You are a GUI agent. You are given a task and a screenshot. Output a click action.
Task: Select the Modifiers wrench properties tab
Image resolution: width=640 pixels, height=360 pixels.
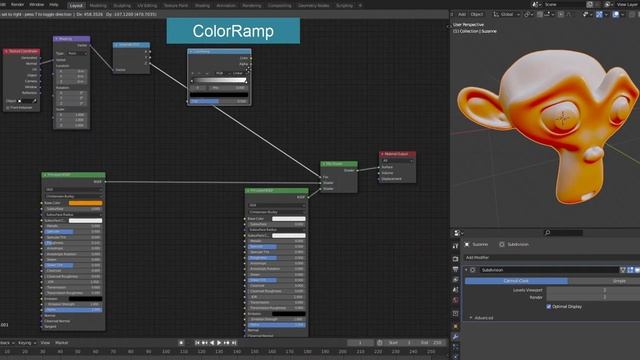coord(456,337)
